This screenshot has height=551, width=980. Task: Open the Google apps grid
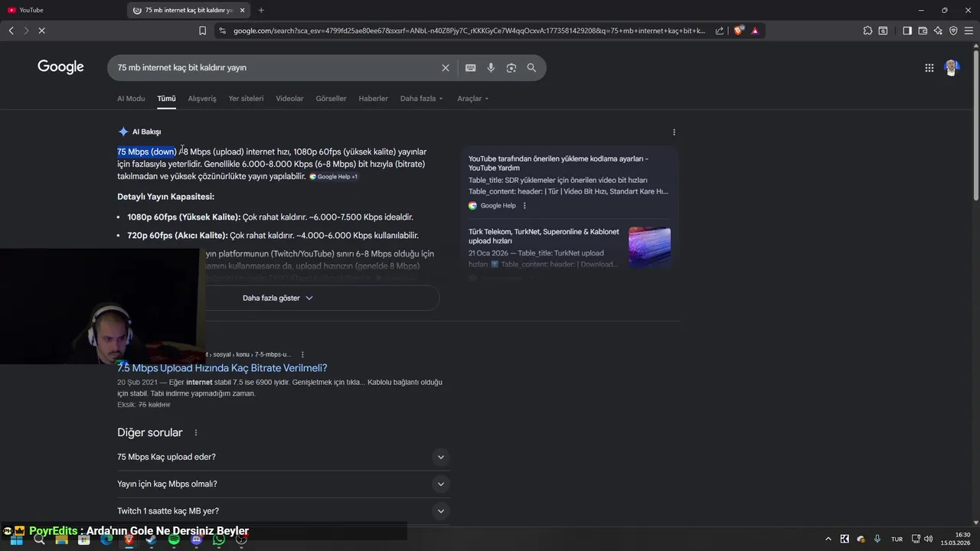[929, 67]
